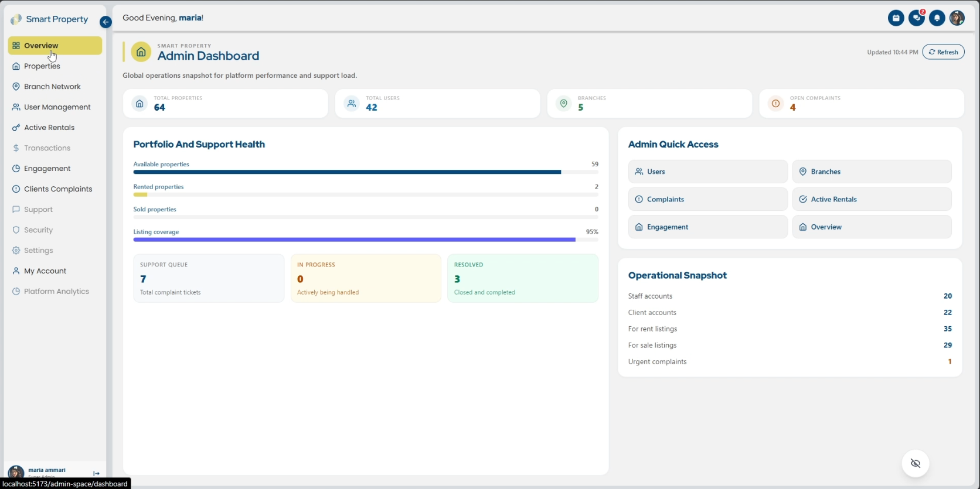
Task: Click the Branches stat card pin icon
Action: [x=564, y=104]
